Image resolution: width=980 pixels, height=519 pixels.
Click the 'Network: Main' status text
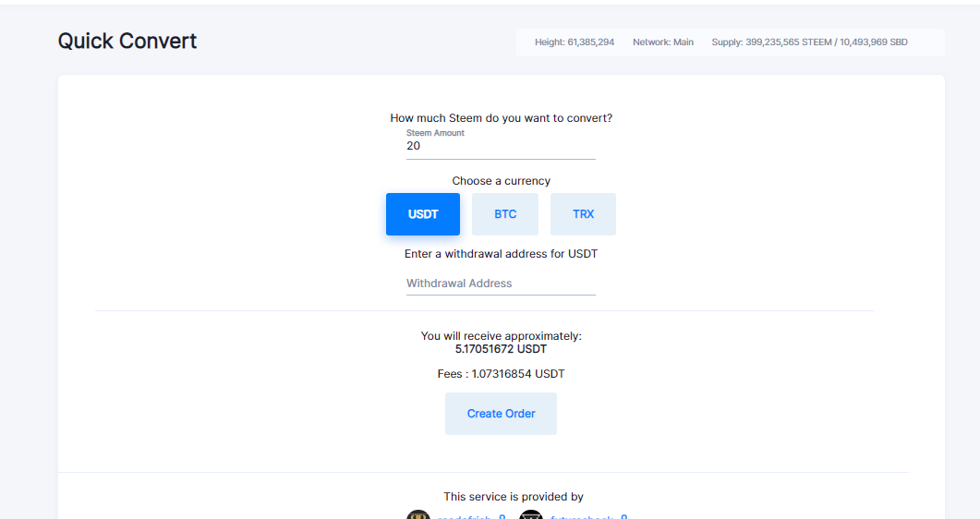coord(663,42)
